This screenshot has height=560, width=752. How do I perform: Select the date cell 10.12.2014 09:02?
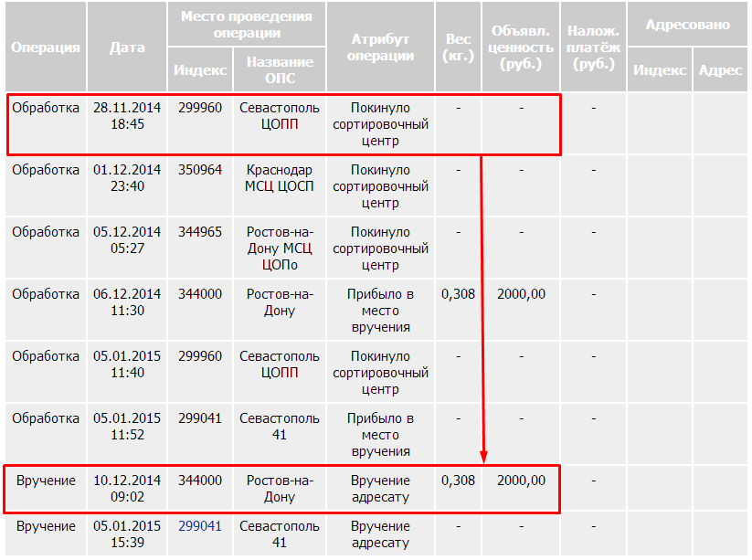127,489
